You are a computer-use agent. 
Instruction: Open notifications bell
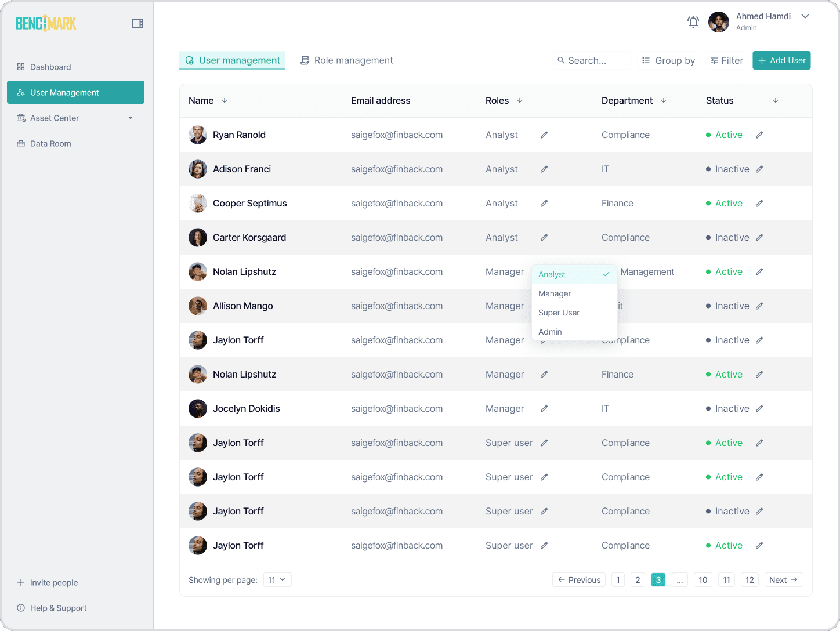pos(693,22)
